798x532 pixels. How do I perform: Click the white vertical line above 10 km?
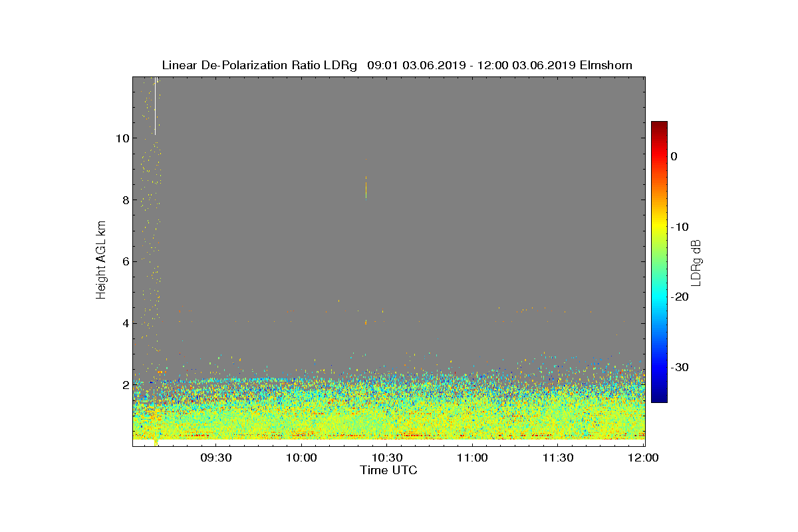pos(156,105)
